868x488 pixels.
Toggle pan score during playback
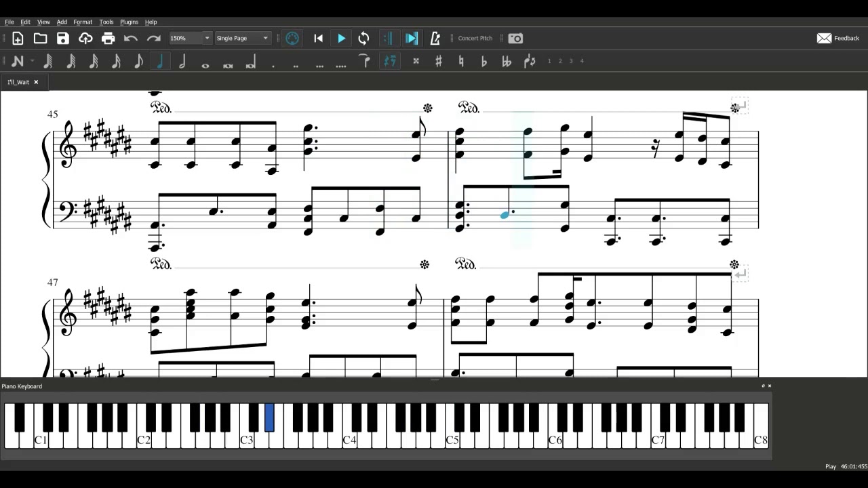[412, 39]
